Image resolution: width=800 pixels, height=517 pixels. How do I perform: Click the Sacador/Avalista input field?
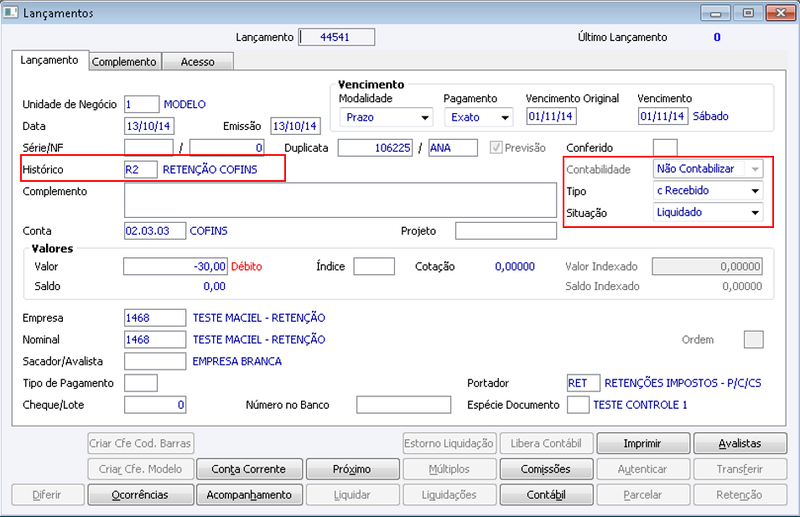click(x=155, y=361)
